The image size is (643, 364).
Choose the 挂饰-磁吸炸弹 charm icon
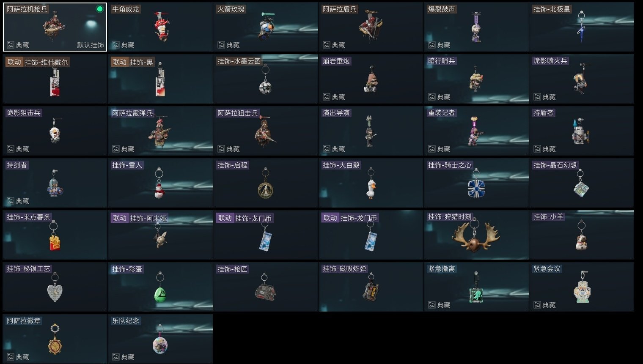point(371,287)
